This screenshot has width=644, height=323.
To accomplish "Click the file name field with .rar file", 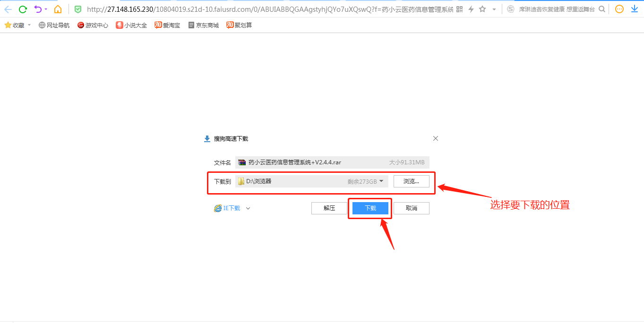I will coord(332,162).
